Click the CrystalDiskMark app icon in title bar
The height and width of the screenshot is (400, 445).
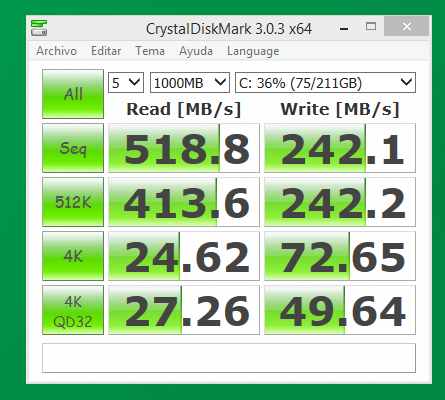click(x=39, y=28)
